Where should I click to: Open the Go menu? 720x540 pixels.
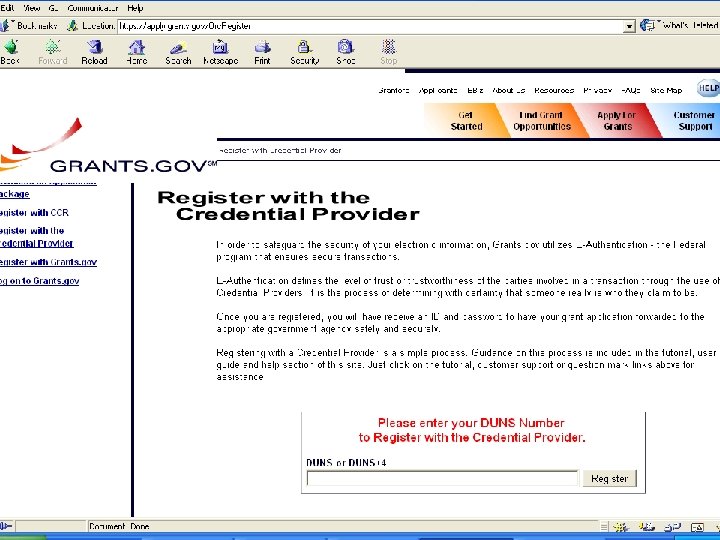point(53,8)
